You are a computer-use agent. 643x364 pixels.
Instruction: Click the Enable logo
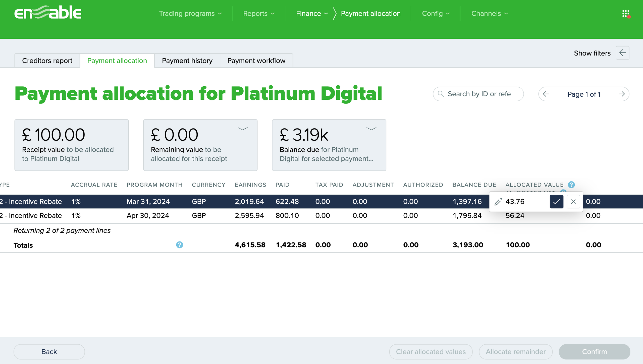click(x=48, y=12)
